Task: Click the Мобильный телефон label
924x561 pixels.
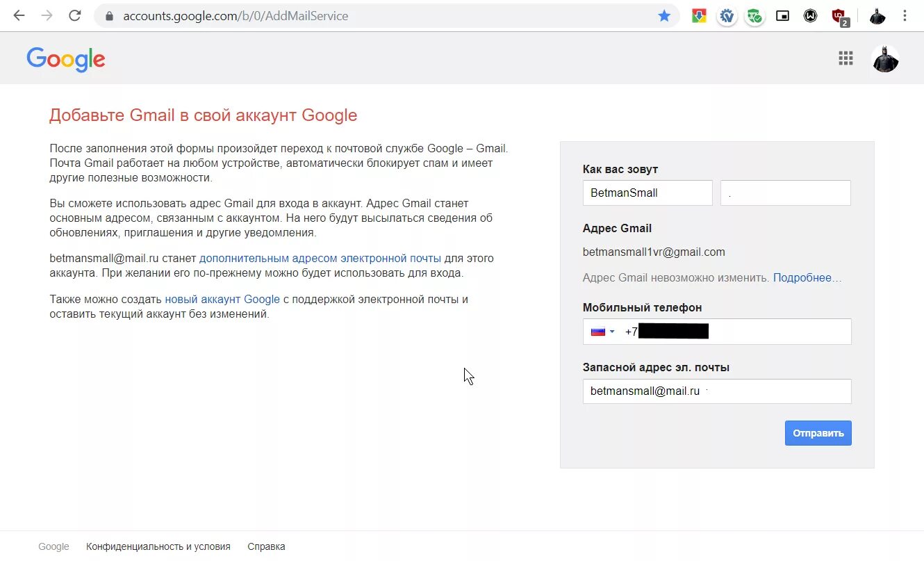Action: [x=643, y=307]
